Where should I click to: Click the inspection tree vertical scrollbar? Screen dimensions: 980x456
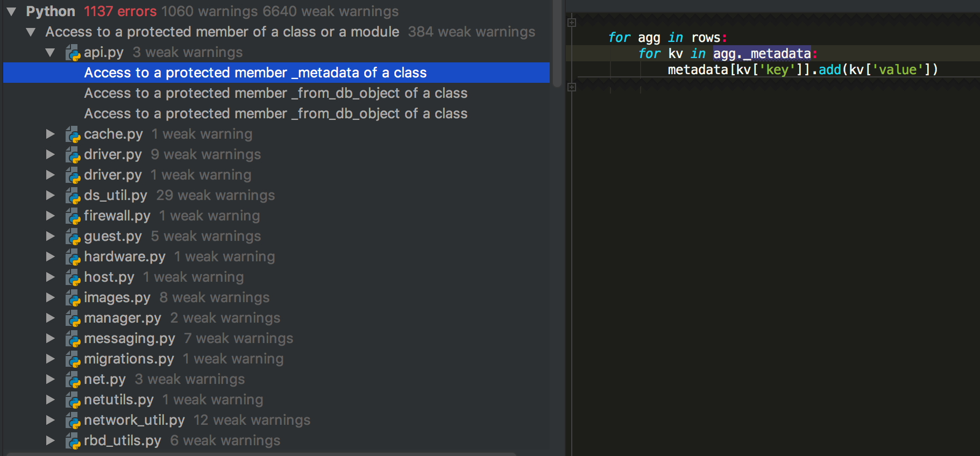[557, 43]
